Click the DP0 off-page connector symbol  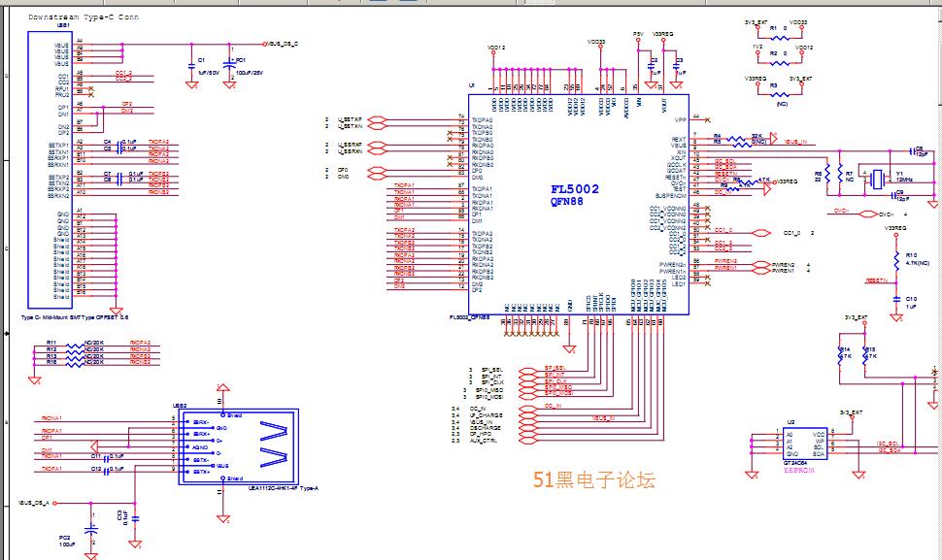click(376, 170)
